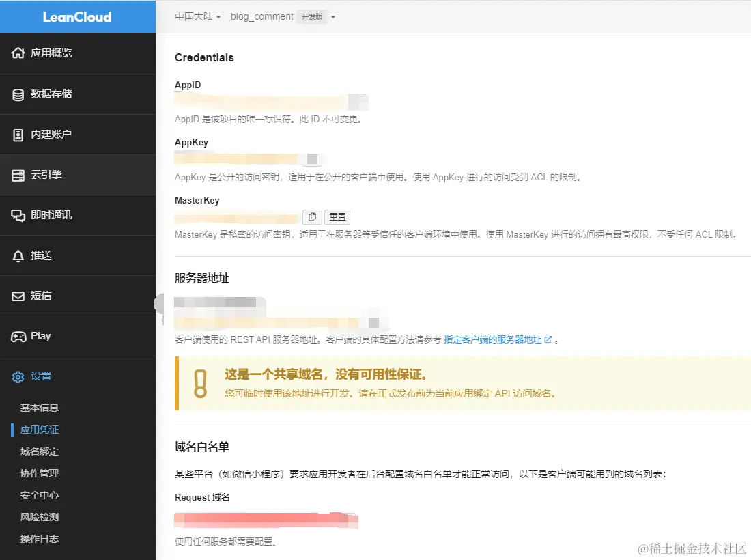Click the 内建账户 account icon
Screen dimensions: 751x560
tap(18, 135)
